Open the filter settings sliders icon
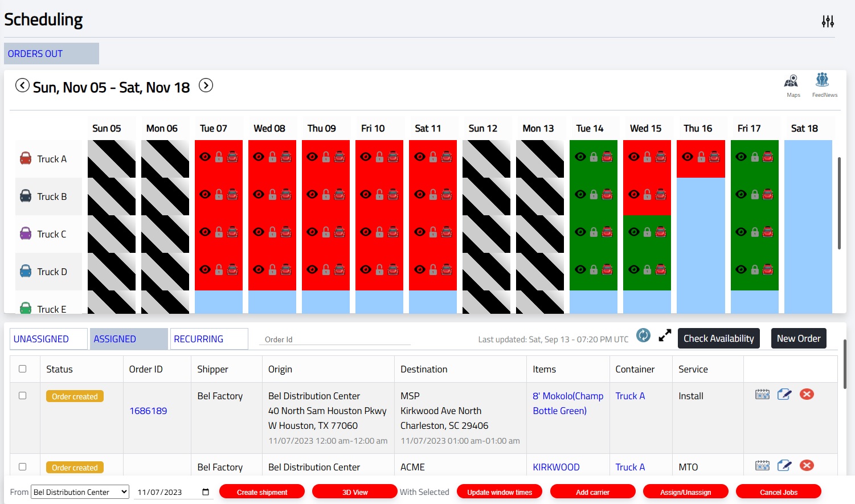This screenshot has height=504, width=855. pos(828,22)
